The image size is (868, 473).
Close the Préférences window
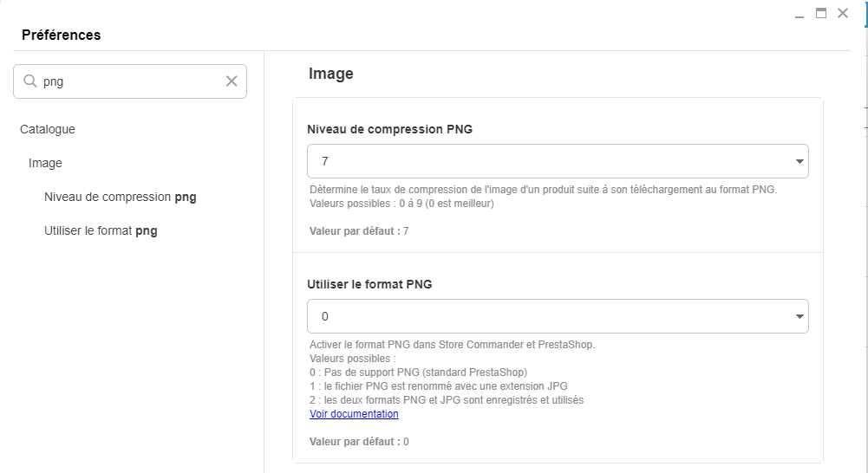click(x=842, y=13)
